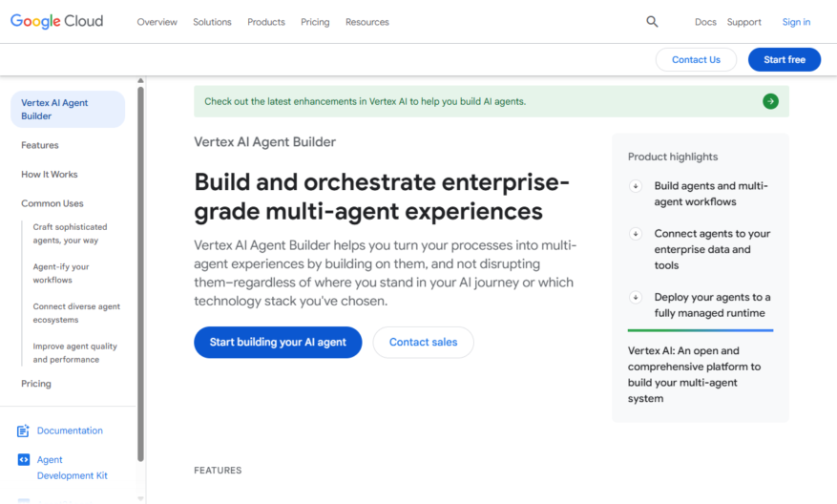Click the Vertex AI Agent Builder page subtitle

[x=264, y=142]
